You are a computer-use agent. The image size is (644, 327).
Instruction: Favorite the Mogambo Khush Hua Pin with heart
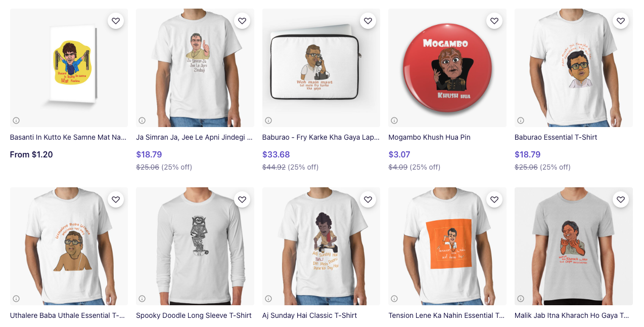(494, 21)
